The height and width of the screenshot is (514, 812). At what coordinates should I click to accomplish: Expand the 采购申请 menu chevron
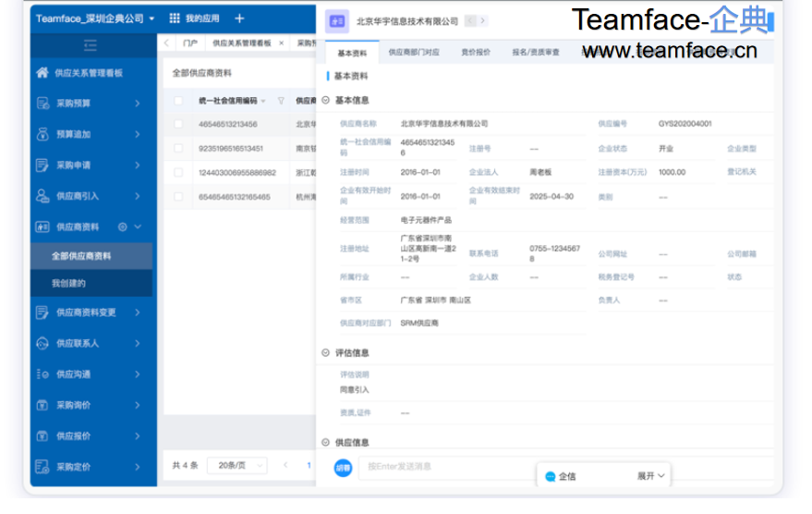click(x=138, y=165)
